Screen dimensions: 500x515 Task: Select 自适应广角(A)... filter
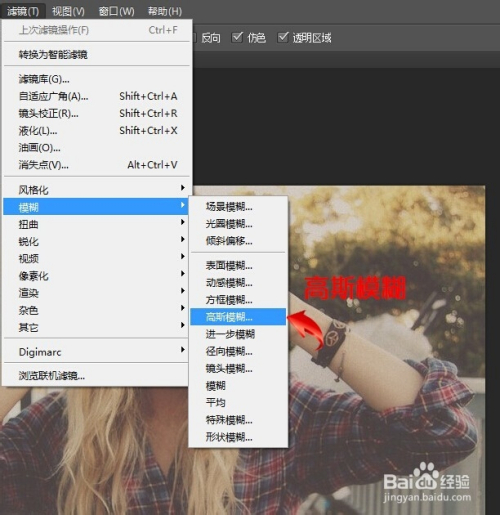click(97, 96)
